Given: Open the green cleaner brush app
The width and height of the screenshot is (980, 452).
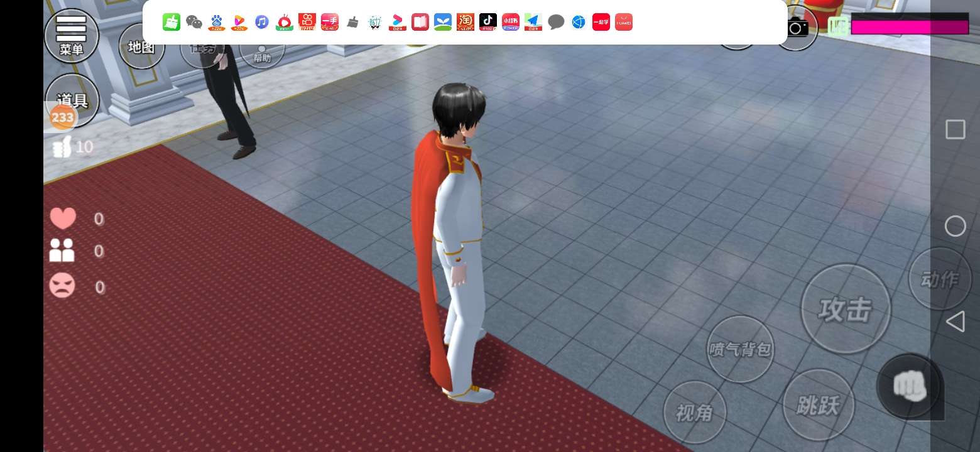Looking at the screenshot, I should click(171, 23).
